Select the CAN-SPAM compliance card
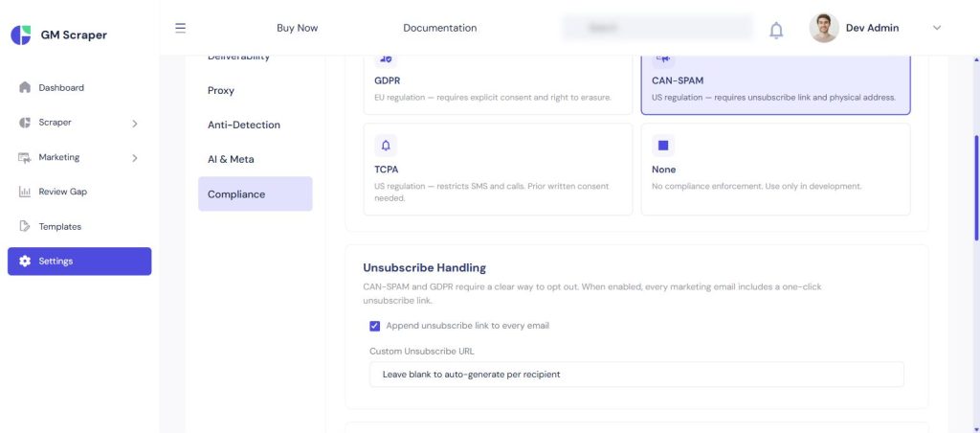The image size is (980, 433). click(x=775, y=84)
